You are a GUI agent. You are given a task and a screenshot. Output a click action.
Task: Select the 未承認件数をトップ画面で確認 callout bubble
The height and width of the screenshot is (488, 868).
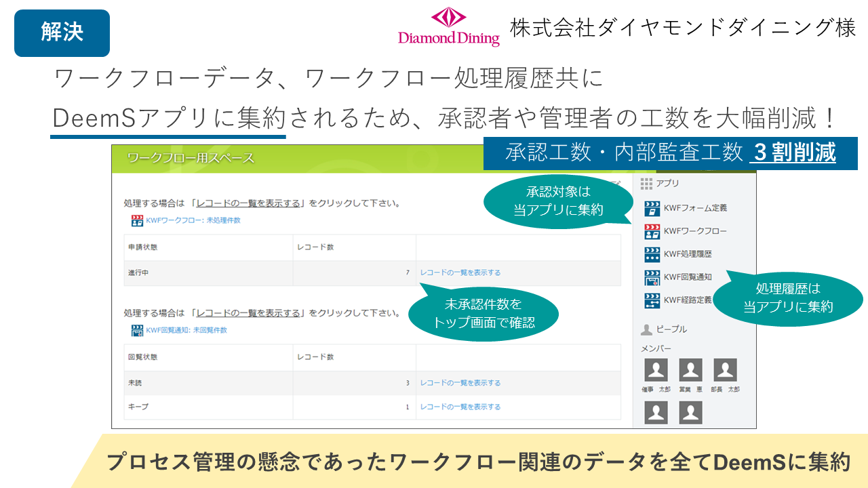coord(484,313)
